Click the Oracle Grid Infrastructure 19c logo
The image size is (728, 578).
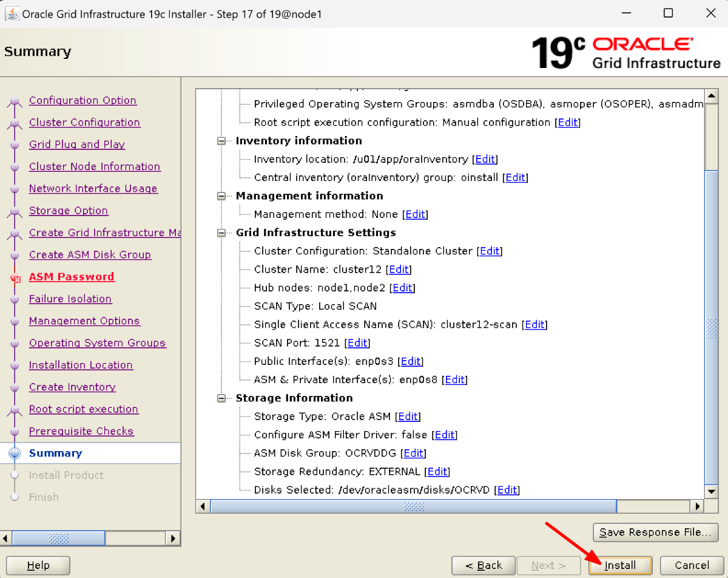(625, 52)
